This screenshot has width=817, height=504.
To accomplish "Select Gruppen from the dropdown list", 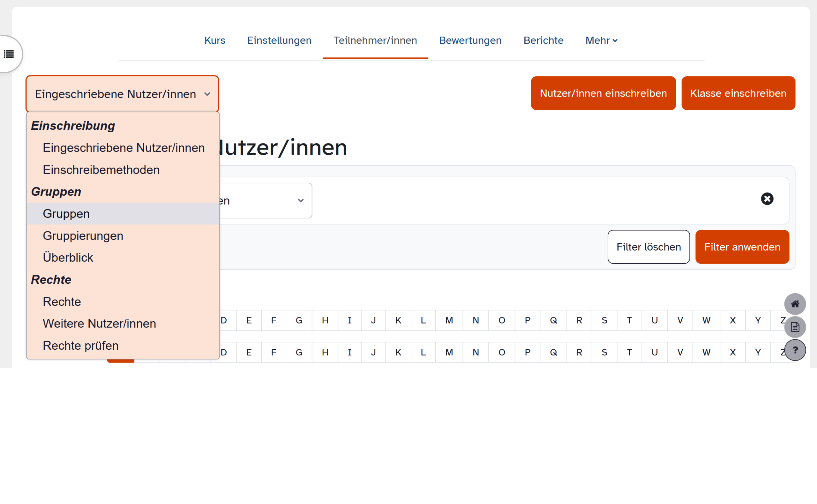I will pos(66,214).
